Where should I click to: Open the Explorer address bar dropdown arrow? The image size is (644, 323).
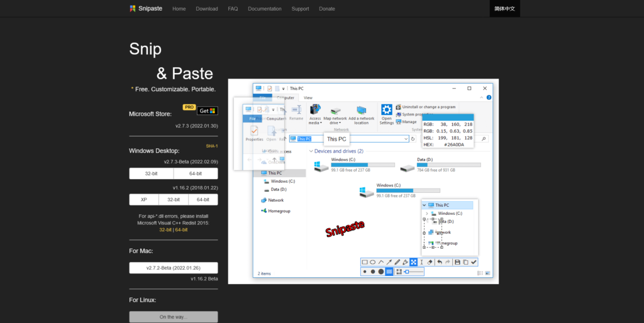(x=406, y=139)
